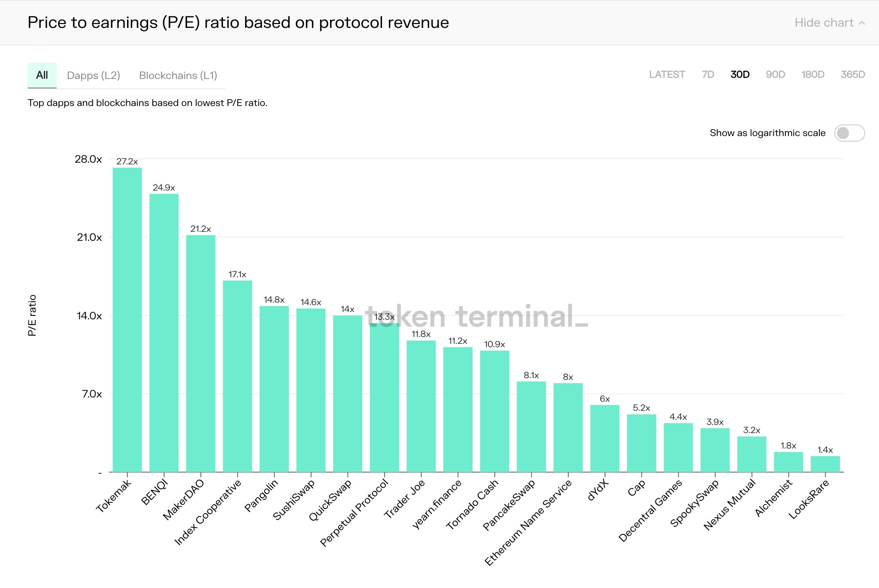Click the PancakeSwap bar at 8.1x
Screen dimensions: 879x588
pyautogui.click(x=531, y=427)
